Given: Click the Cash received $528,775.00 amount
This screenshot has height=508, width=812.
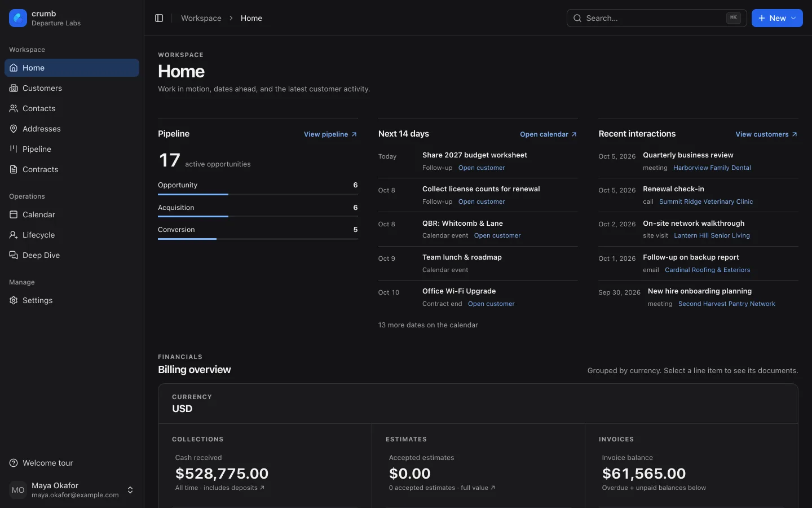Looking at the screenshot, I should click(222, 474).
